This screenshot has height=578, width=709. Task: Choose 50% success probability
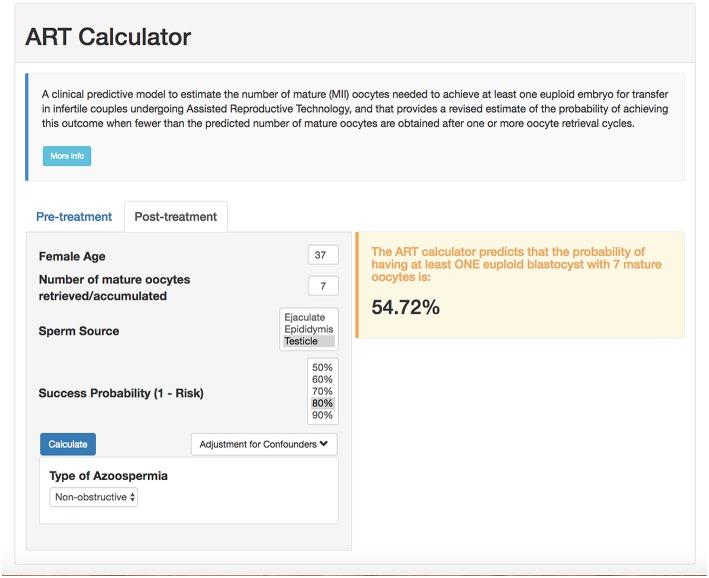322,367
